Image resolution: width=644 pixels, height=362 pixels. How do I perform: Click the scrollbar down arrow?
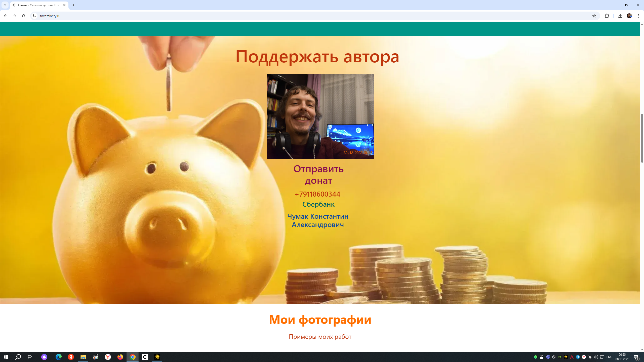pyautogui.click(x=642, y=349)
